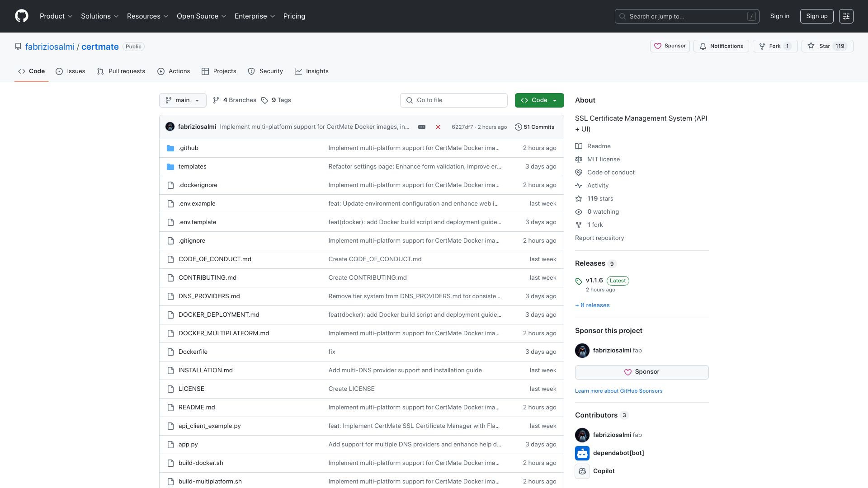Expand the Enterprise menu
The width and height of the screenshot is (868, 488).
255,16
